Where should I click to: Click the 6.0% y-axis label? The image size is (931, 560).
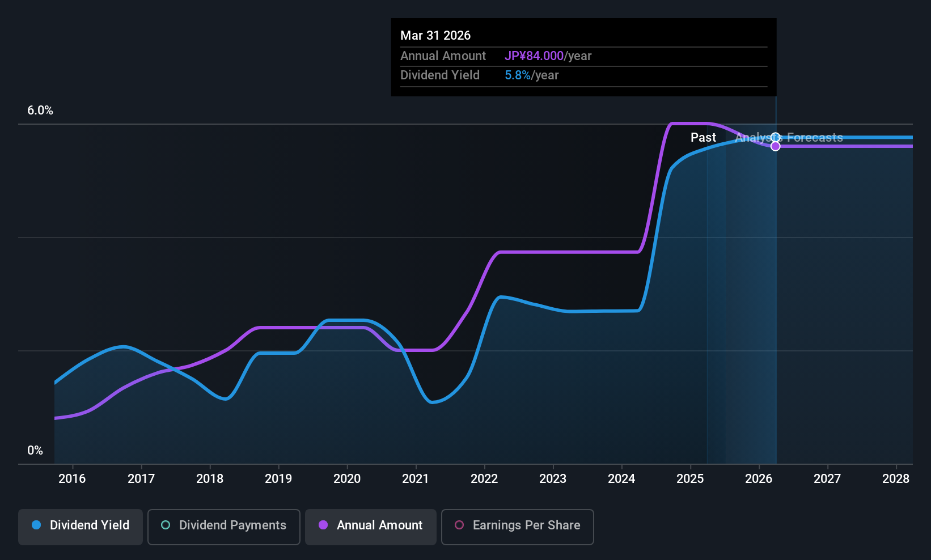click(40, 111)
